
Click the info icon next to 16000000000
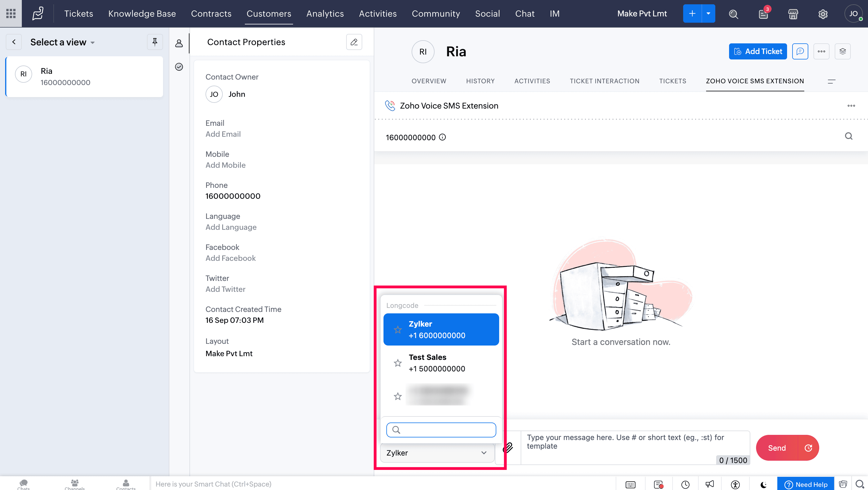[x=442, y=137]
